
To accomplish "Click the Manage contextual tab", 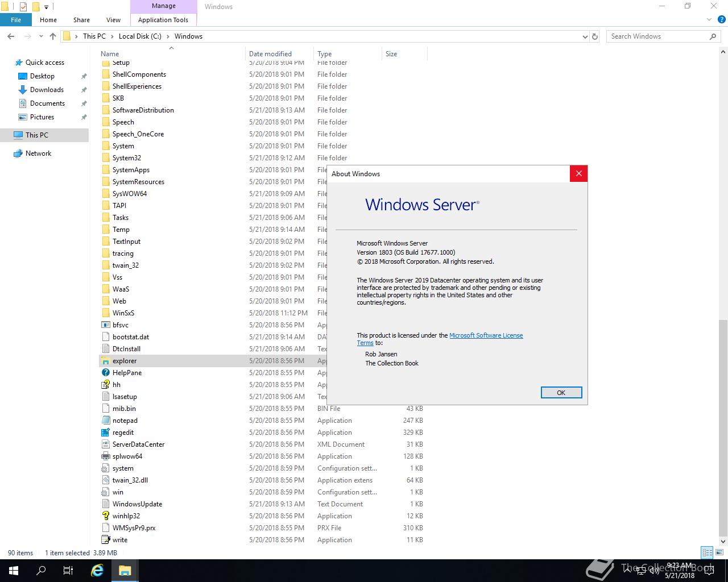I will click(x=163, y=6).
